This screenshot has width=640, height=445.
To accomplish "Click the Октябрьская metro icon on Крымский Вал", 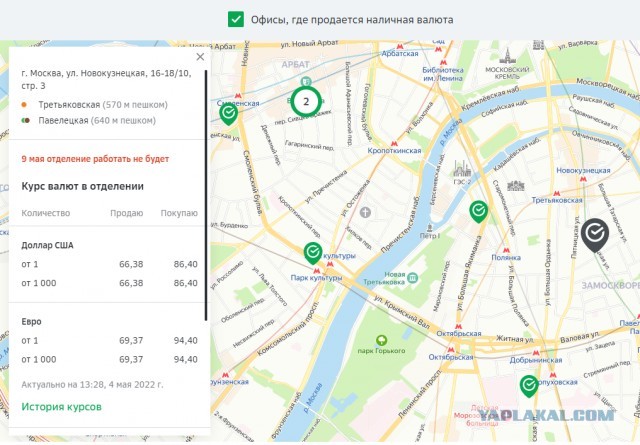I will pyautogui.click(x=458, y=327).
